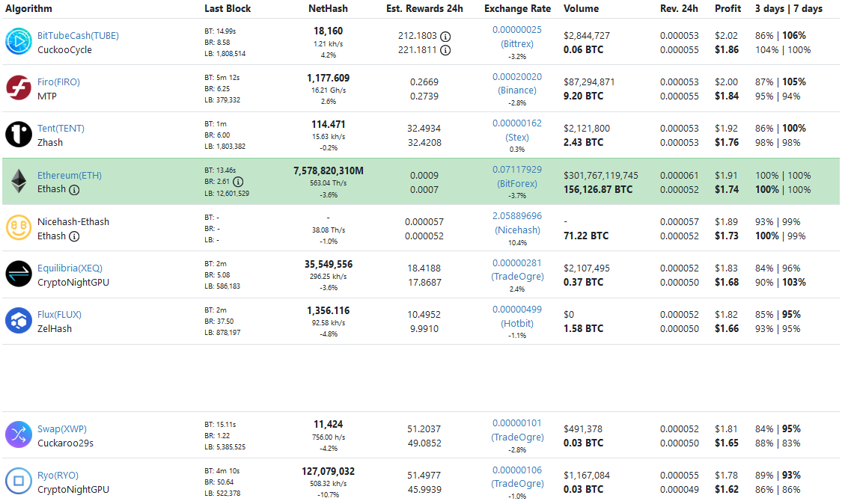Click the 156,126.87 BTC volume
Viewport: 842px width, 504px height.
pos(598,189)
